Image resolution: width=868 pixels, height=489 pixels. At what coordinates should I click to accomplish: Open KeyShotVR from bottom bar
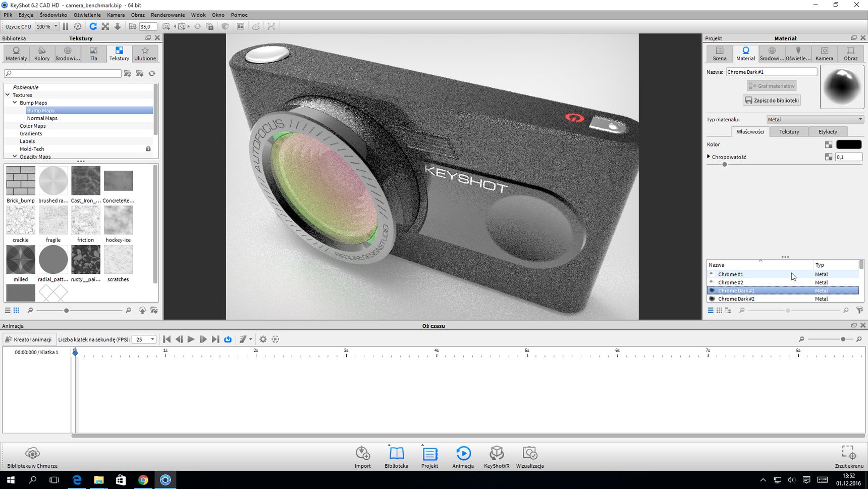pyautogui.click(x=497, y=457)
